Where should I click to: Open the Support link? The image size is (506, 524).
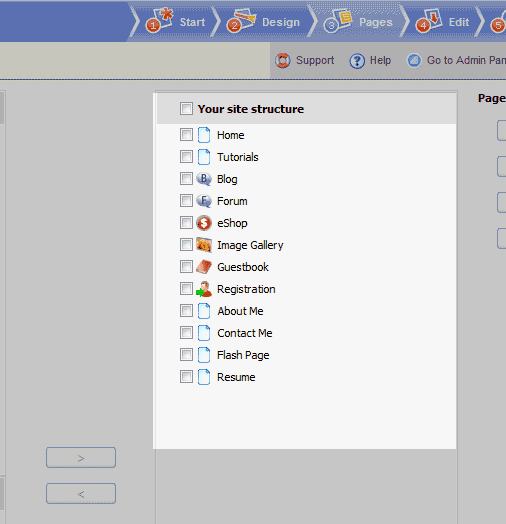pyautogui.click(x=315, y=60)
